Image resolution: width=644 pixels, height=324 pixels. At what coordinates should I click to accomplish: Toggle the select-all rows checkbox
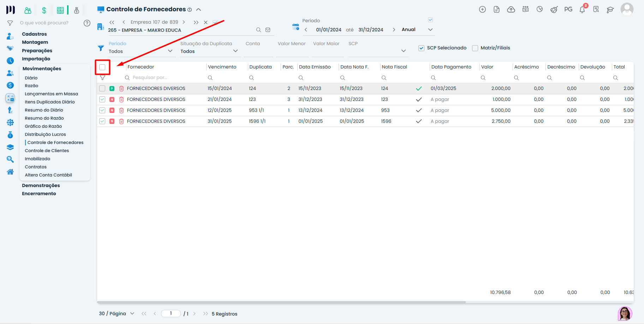102,67
